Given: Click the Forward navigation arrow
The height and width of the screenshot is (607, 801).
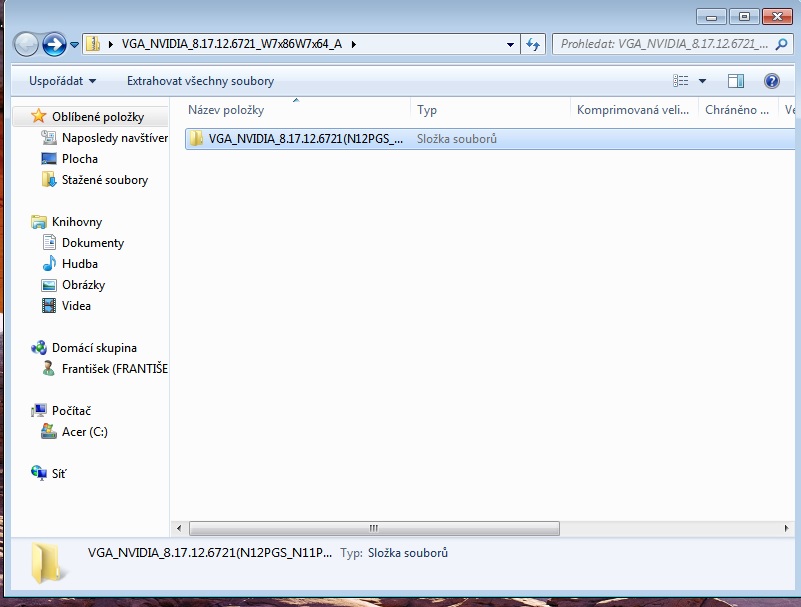Looking at the screenshot, I should (54, 44).
